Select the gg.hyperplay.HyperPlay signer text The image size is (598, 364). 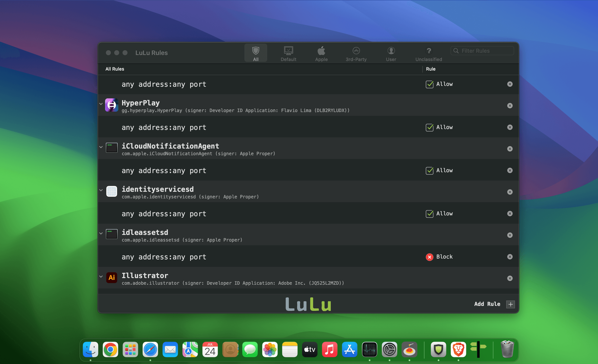click(235, 110)
